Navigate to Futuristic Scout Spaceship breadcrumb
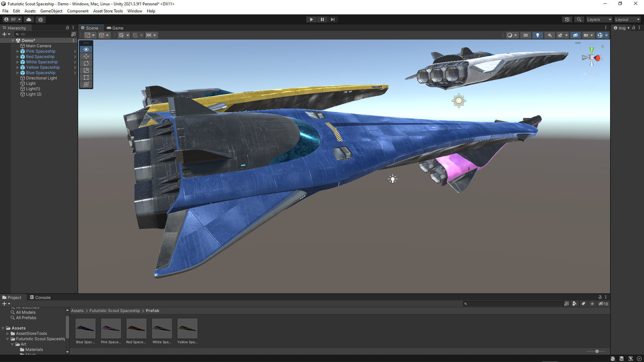The image size is (644, 362). (x=115, y=311)
